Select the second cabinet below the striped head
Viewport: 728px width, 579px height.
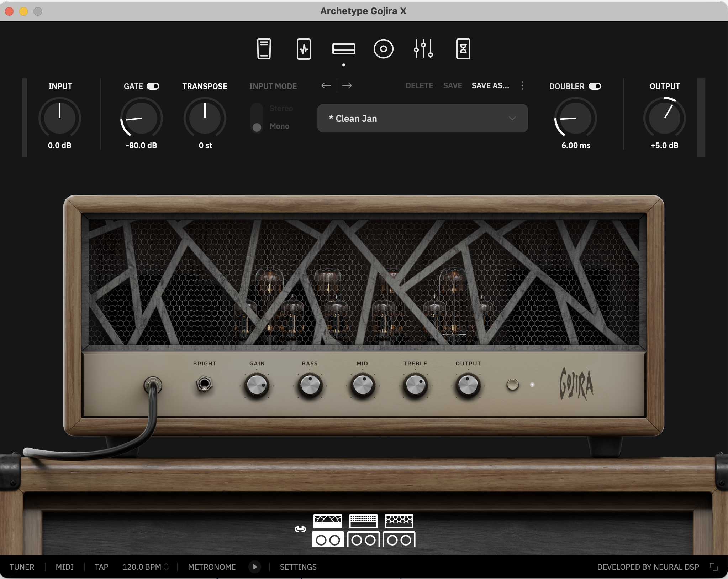(x=363, y=539)
